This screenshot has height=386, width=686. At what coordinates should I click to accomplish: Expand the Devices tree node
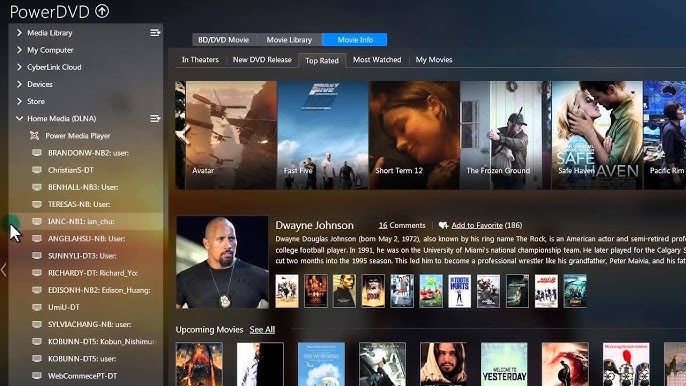click(x=19, y=84)
